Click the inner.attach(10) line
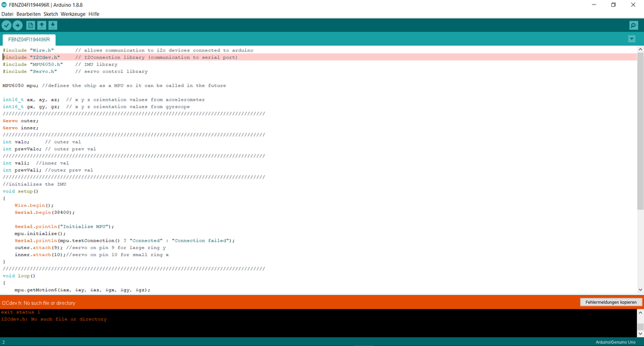644x346 pixels. click(x=92, y=255)
